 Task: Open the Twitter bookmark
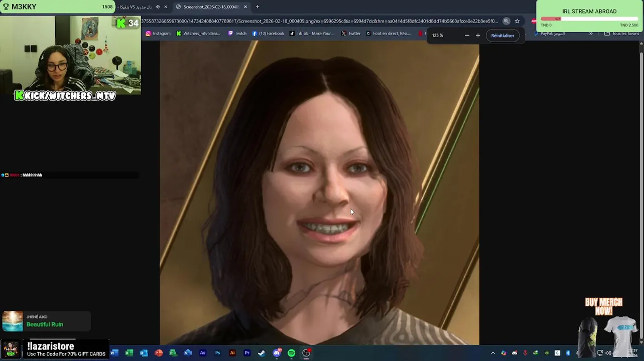351,34
